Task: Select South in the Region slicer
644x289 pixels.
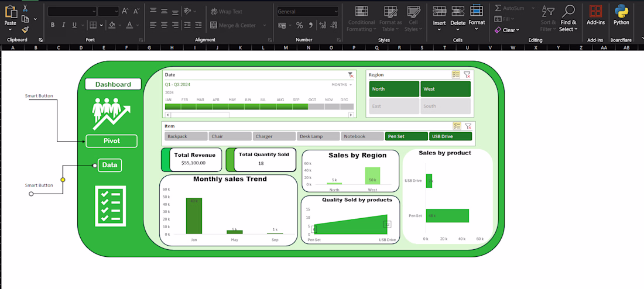Action: point(445,106)
